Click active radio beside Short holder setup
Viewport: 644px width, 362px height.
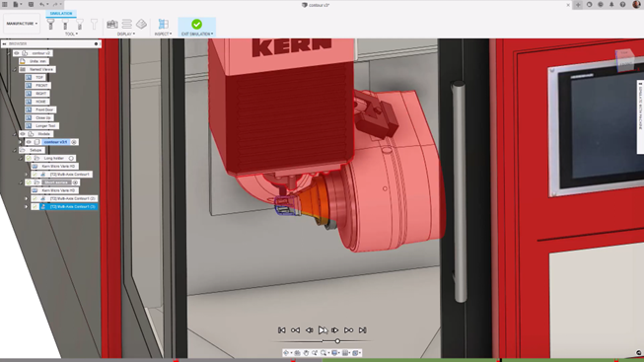(75, 182)
